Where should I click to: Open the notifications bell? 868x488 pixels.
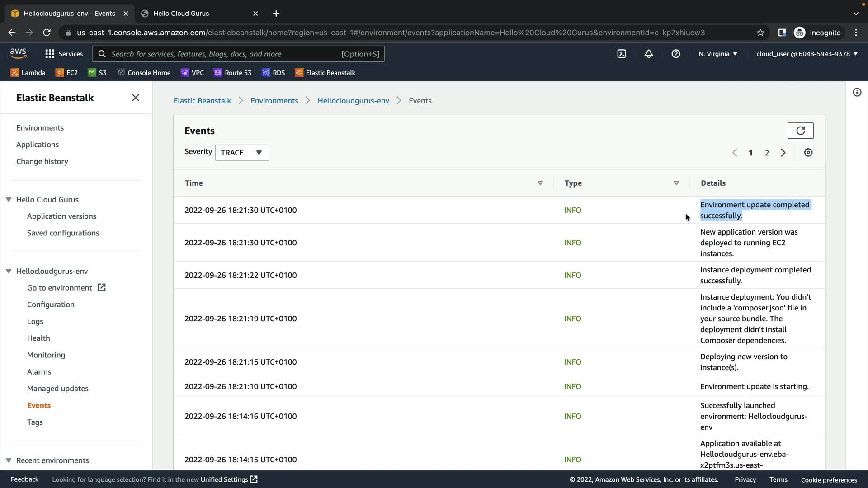pyautogui.click(x=648, y=54)
